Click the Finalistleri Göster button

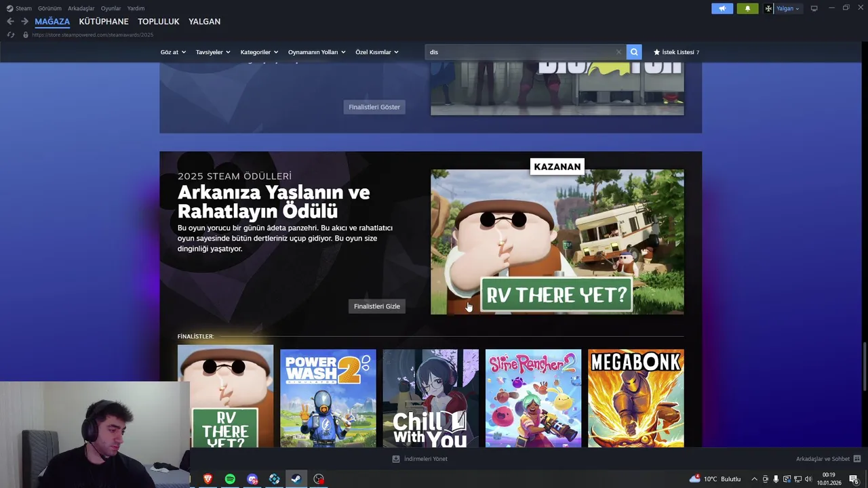click(x=374, y=107)
